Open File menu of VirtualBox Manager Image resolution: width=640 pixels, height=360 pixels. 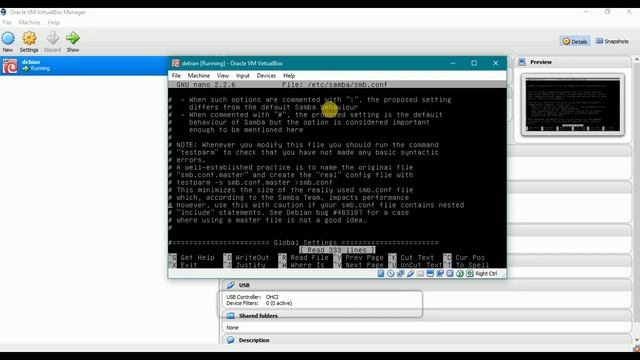(x=7, y=22)
